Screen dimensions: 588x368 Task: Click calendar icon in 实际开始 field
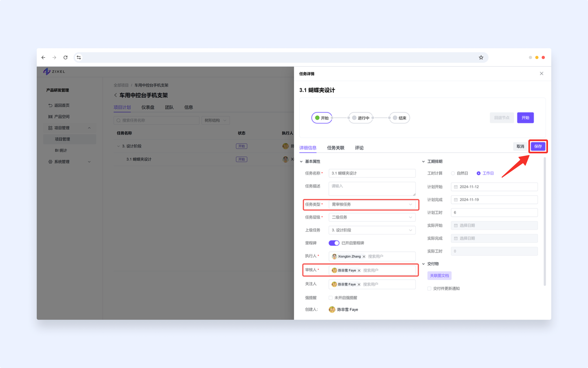click(456, 226)
